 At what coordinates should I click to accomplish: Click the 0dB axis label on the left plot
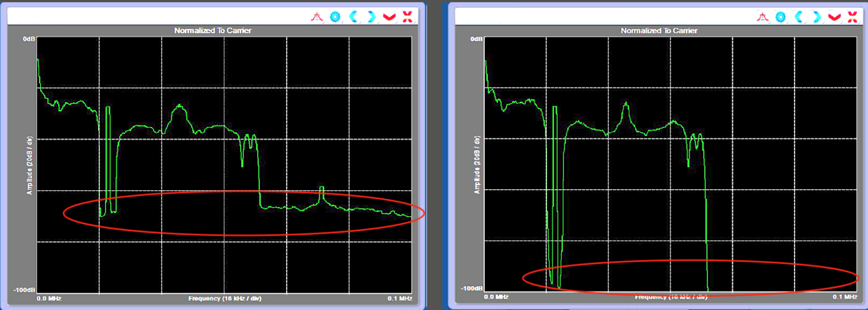click(30, 39)
